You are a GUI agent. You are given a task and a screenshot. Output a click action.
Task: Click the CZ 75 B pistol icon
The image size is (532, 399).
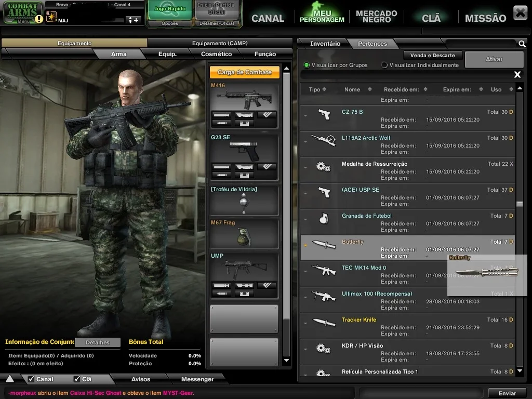(x=324, y=115)
